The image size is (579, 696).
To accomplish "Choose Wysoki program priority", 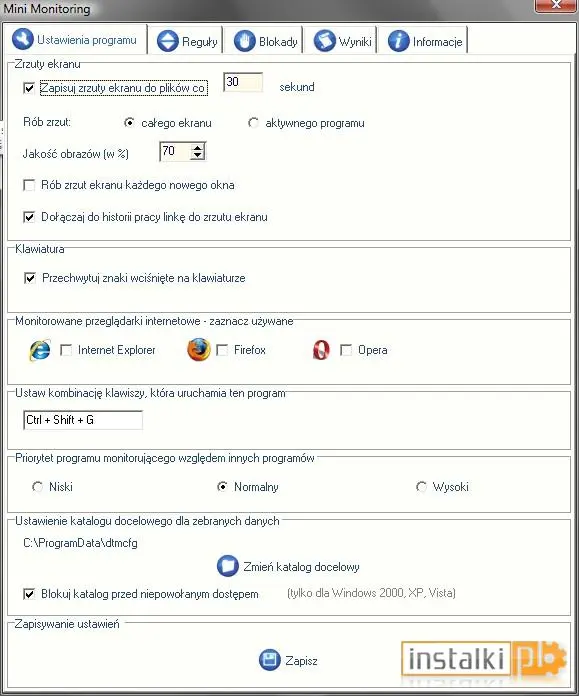I will click(x=421, y=487).
